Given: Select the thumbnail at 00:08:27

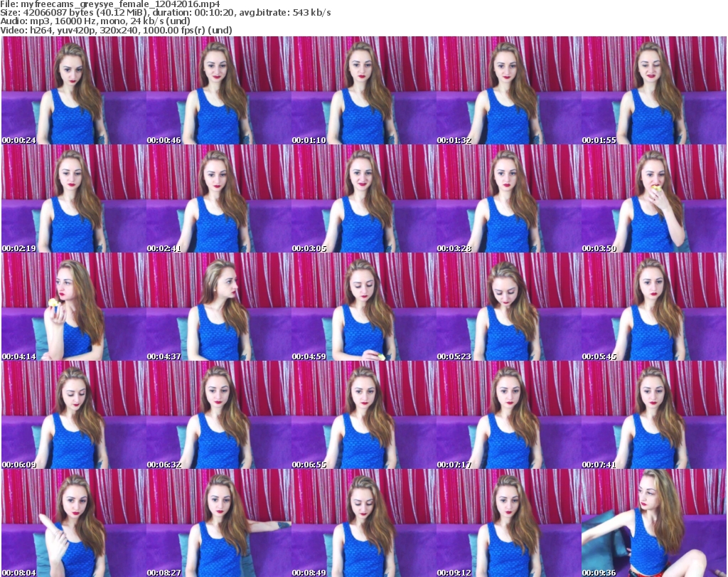Looking at the screenshot, I should click(x=218, y=523).
